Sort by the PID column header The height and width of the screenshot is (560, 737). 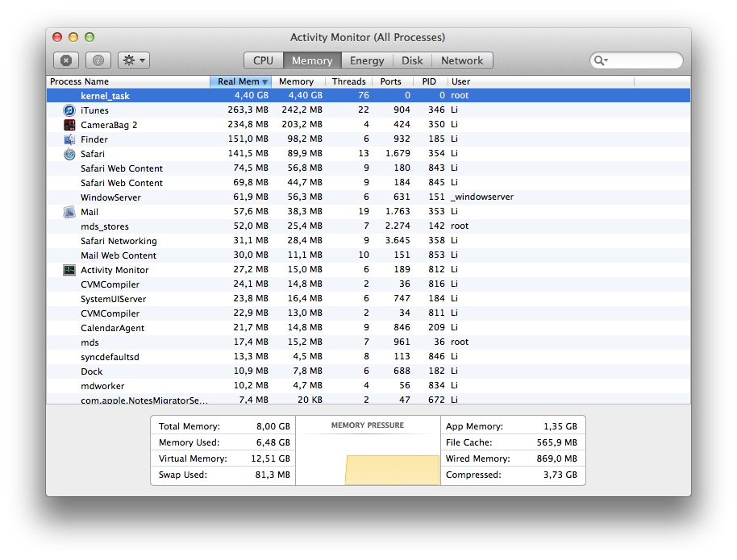[430, 81]
